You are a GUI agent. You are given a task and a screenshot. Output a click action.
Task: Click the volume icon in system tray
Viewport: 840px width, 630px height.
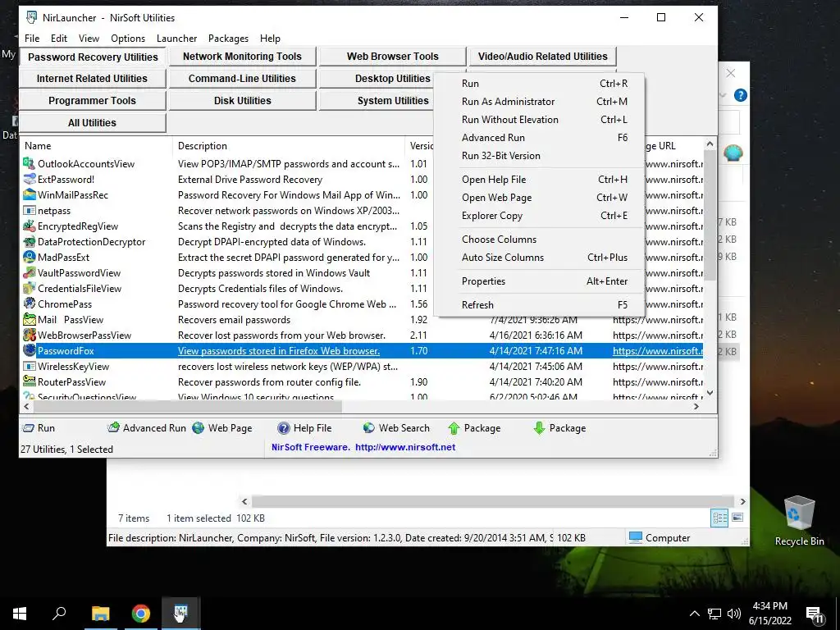734,614
